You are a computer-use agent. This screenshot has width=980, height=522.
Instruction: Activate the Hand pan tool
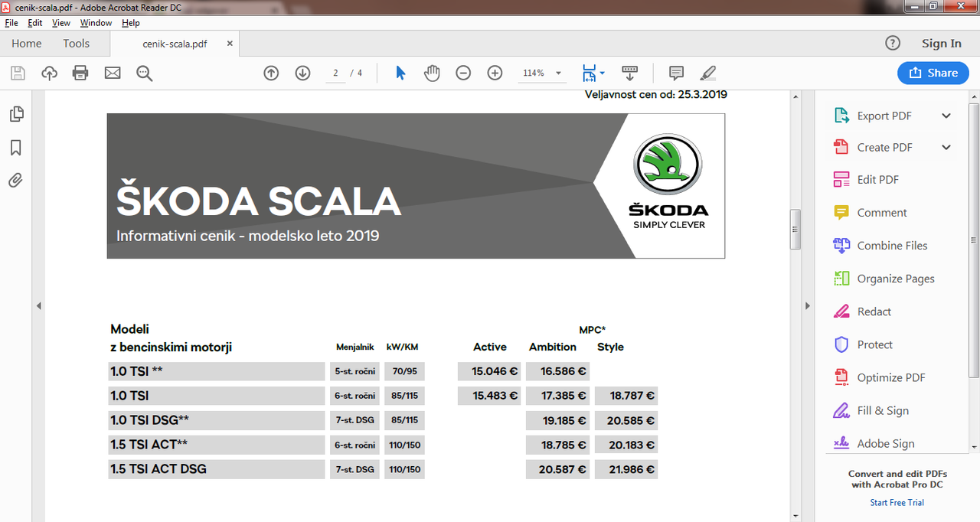point(432,73)
